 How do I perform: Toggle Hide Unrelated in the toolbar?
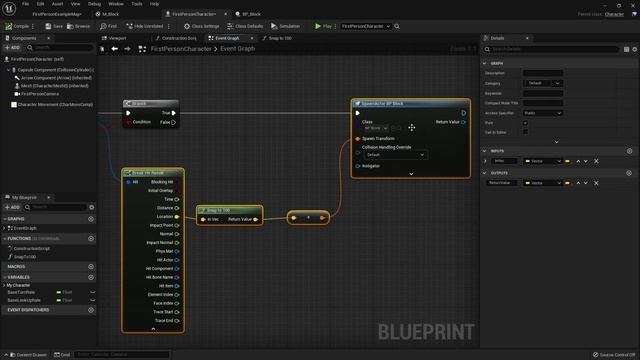(x=144, y=26)
